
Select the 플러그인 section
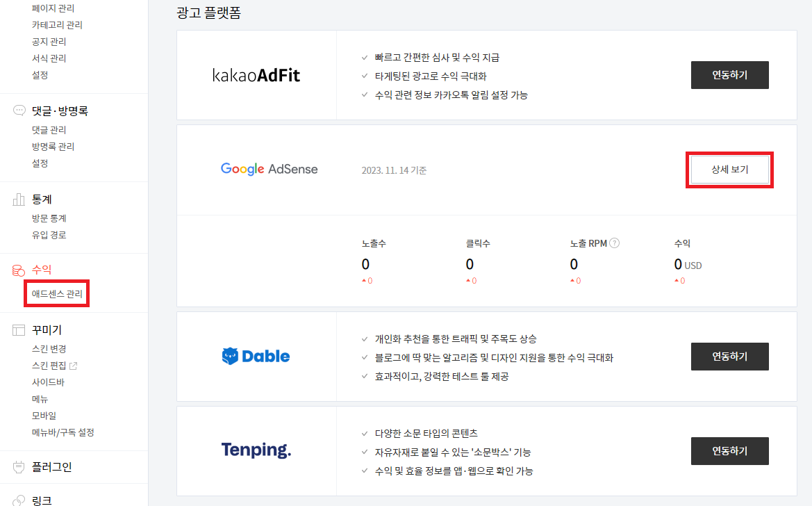52,467
